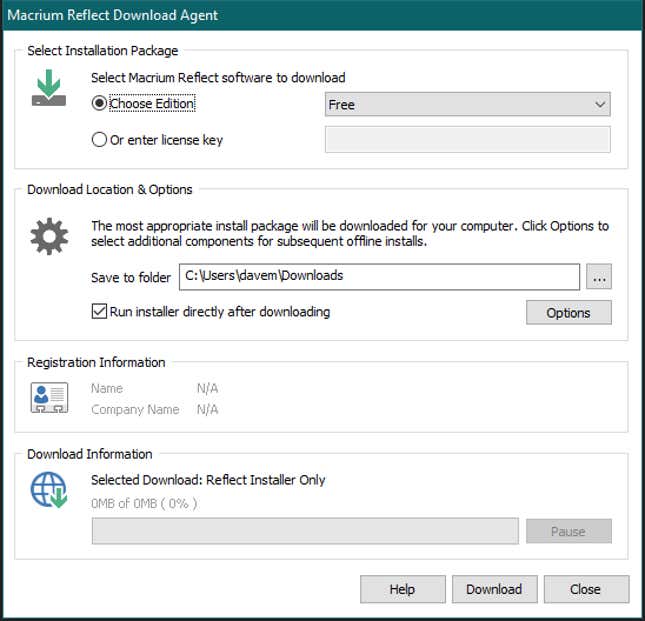Click the 'Company Name' label
The width and height of the screenshot is (645, 621).
[x=135, y=410]
